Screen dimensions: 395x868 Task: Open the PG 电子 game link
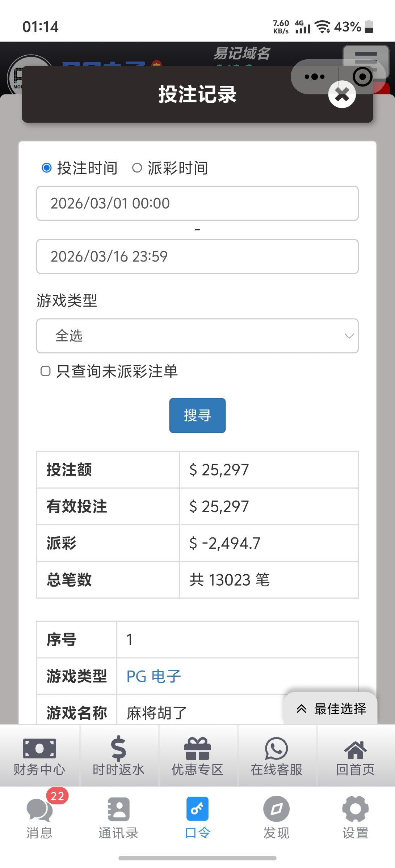(154, 676)
